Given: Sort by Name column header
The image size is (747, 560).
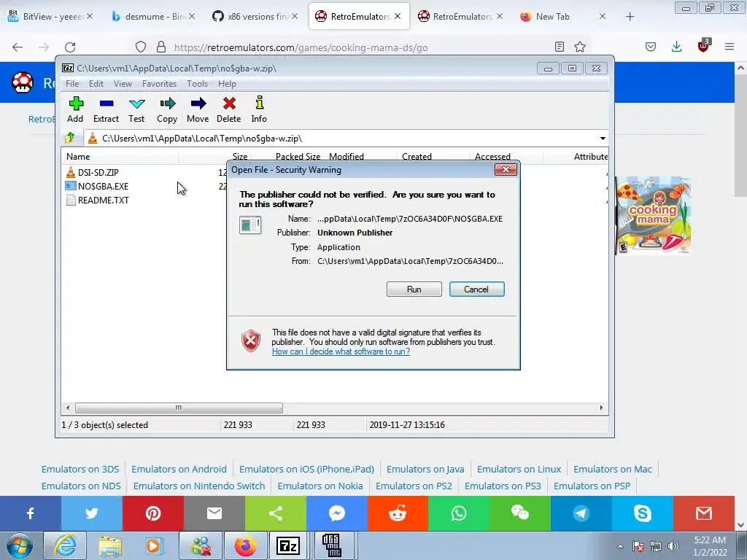Looking at the screenshot, I should click(x=120, y=157).
